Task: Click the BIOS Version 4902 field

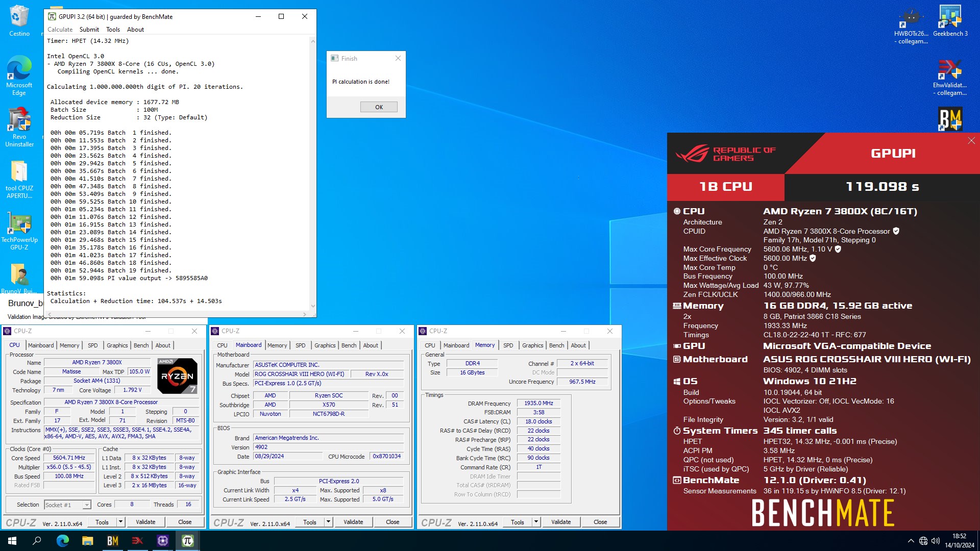Action: point(329,447)
